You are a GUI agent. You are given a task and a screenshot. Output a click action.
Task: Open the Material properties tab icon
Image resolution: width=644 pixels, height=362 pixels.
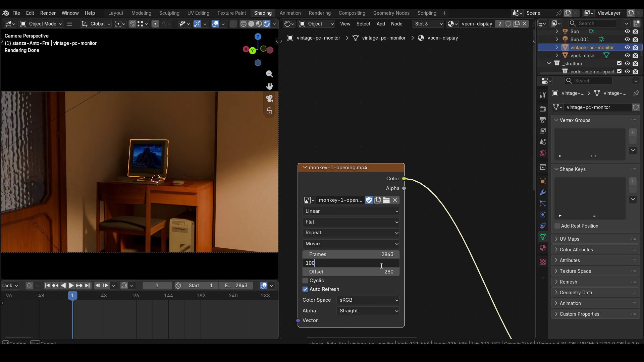tap(543, 248)
